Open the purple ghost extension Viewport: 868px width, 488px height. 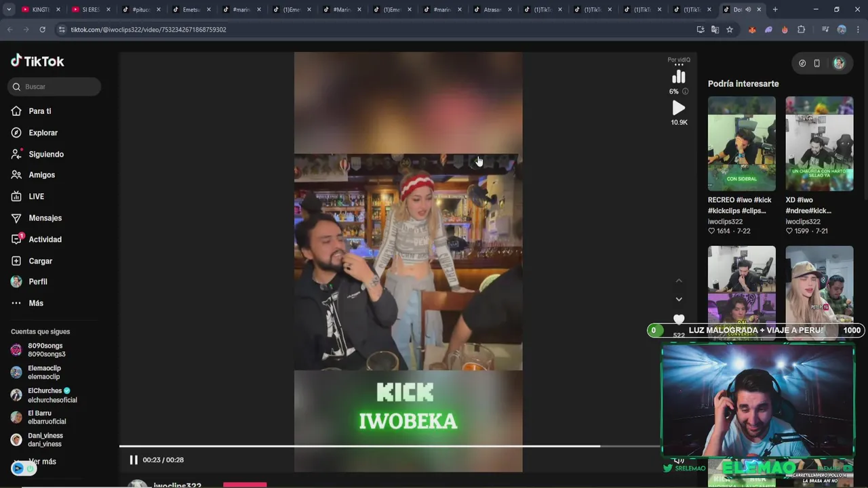pos(768,30)
